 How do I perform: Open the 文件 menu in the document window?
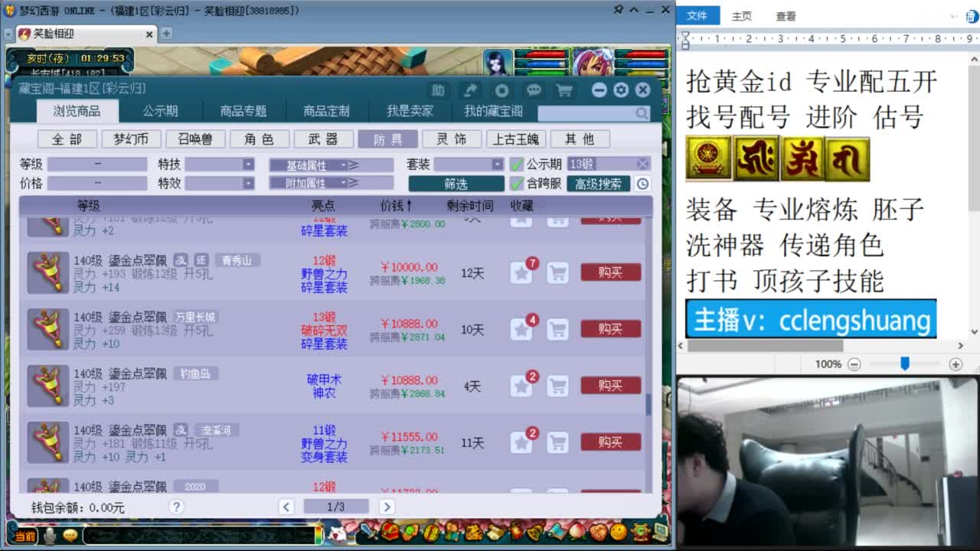click(697, 16)
